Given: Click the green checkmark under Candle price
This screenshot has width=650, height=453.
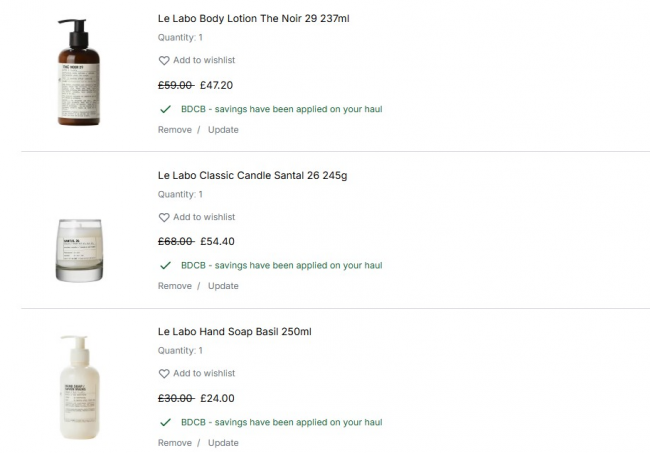Looking at the screenshot, I should 165,266.
